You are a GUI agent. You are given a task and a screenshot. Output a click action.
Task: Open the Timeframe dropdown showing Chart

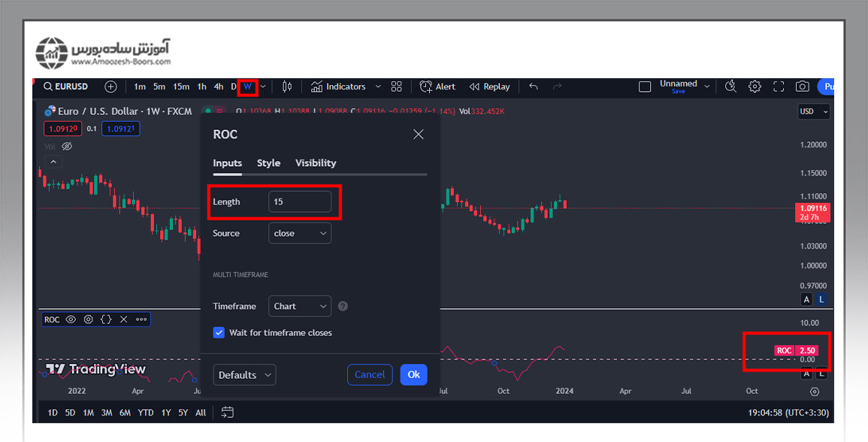click(x=299, y=306)
